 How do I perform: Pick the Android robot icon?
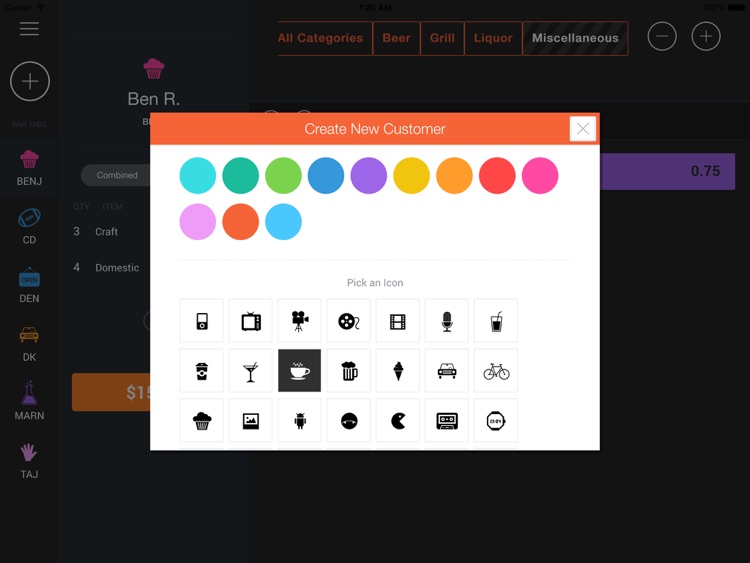(299, 420)
